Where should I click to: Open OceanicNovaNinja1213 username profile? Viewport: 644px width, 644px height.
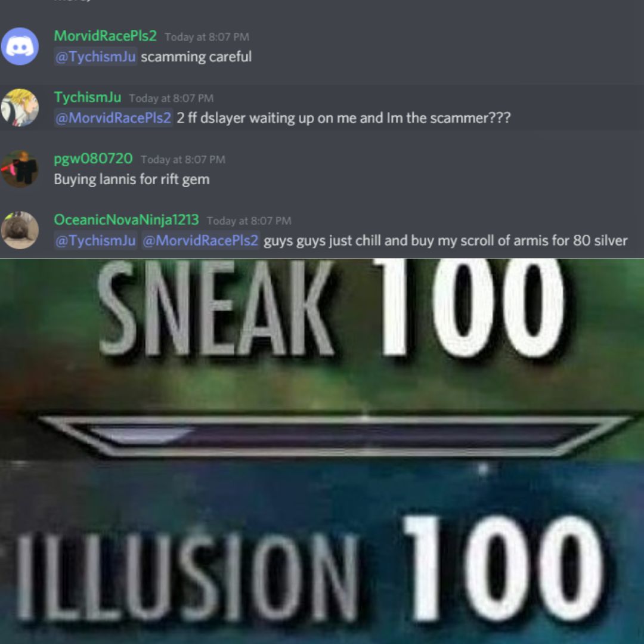(126, 219)
